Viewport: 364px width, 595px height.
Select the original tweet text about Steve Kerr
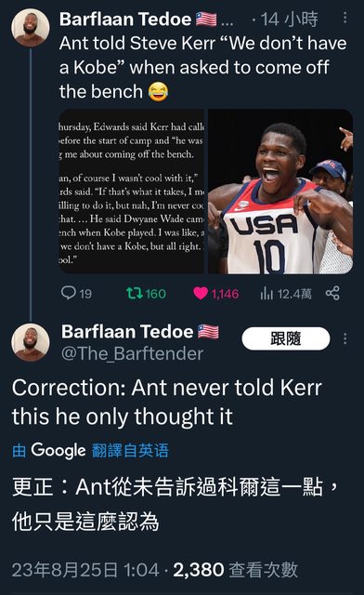[202, 68]
